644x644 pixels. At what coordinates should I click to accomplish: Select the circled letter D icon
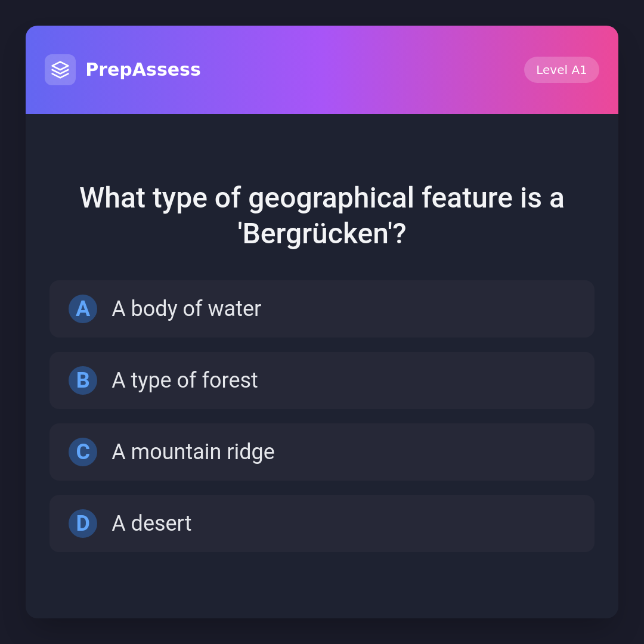(x=83, y=524)
